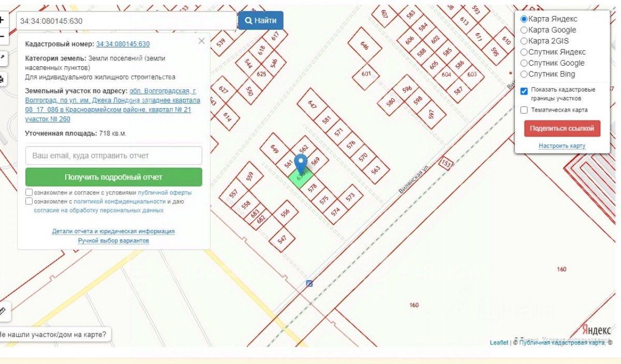
Task: Check the privacy policy consent checkbox
Action: click(29, 202)
